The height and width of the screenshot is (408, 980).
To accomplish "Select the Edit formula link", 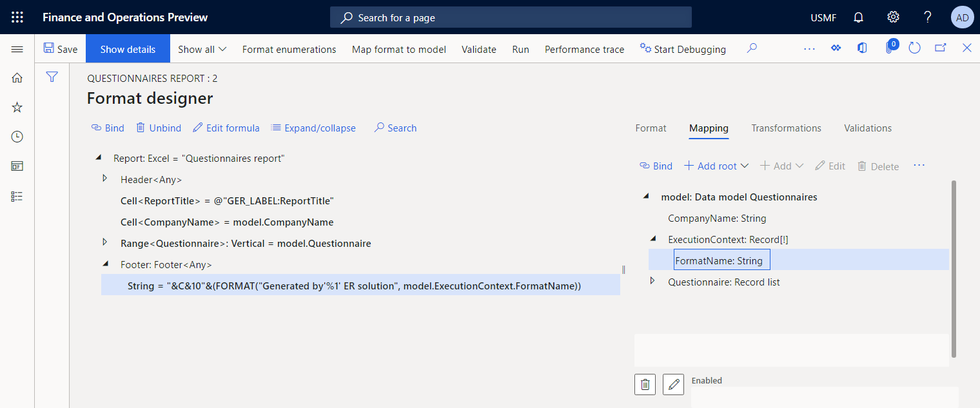I will pyautogui.click(x=226, y=128).
